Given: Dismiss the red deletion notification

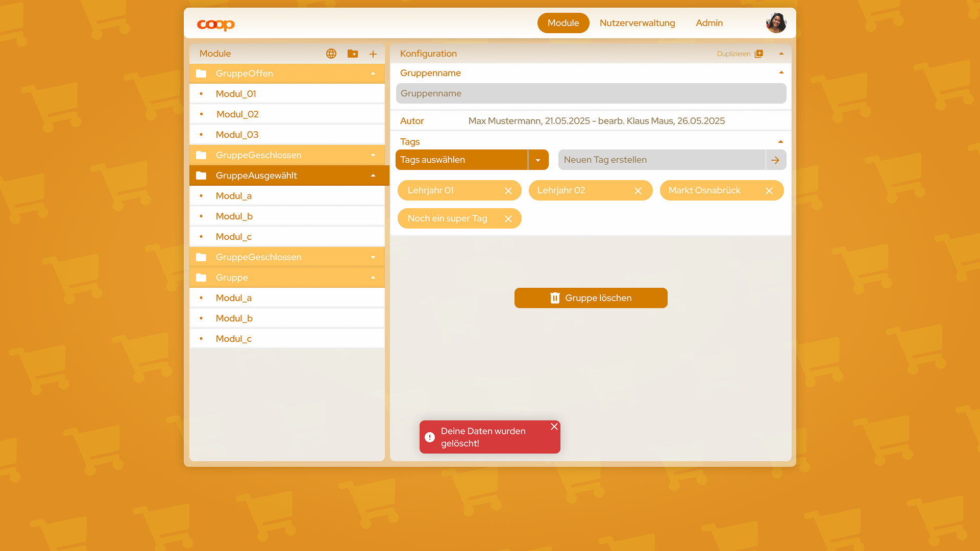Looking at the screenshot, I should (554, 427).
